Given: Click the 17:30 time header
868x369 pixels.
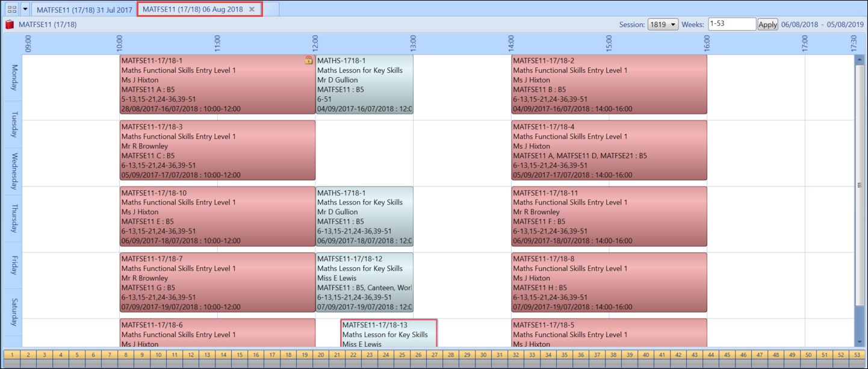Looking at the screenshot, I should click(x=854, y=43).
